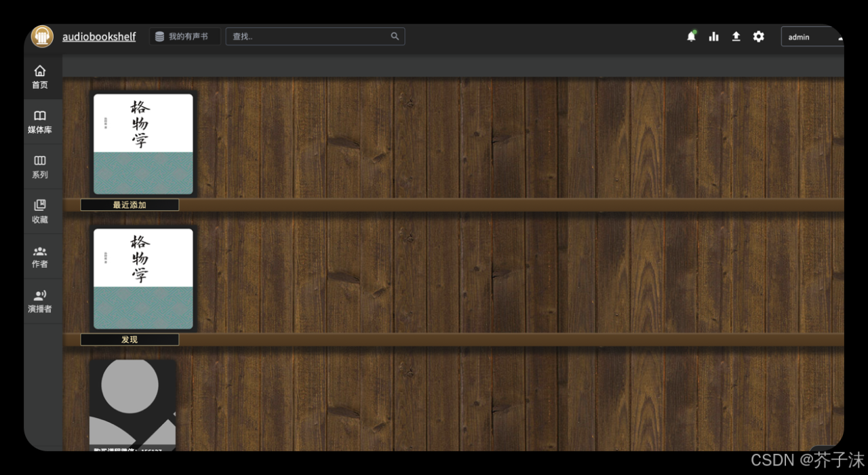Open settings with the gear icon
The image size is (868, 475).
pos(758,37)
